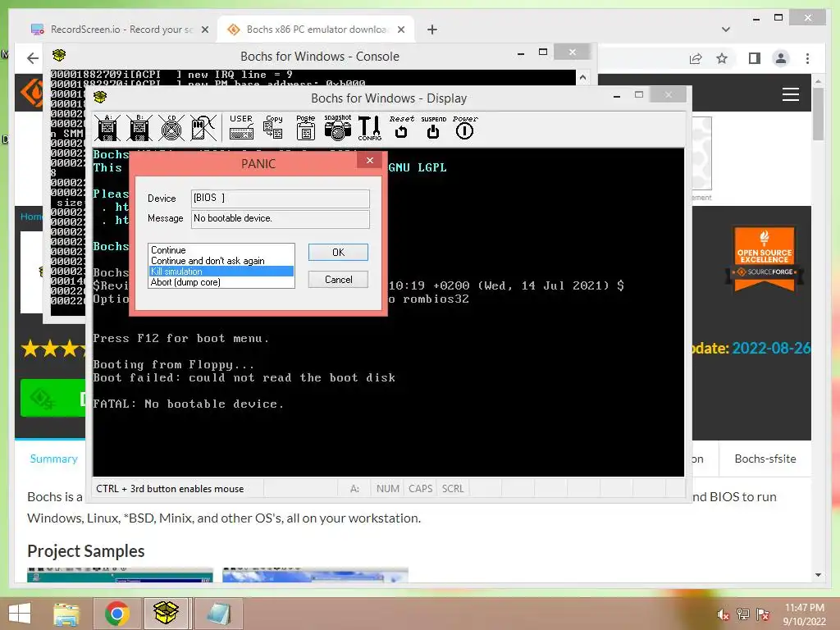Click the network tray icon
This screenshot has width=840, height=630.
tap(743, 614)
